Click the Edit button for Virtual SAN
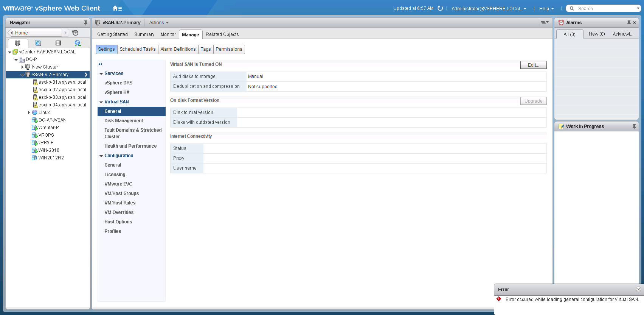644x315 pixels. click(533, 65)
